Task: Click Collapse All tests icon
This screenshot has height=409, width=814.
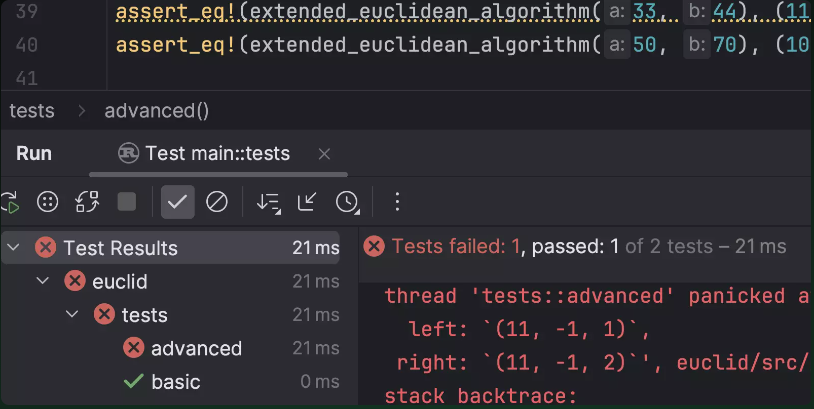Action: (307, 202)
